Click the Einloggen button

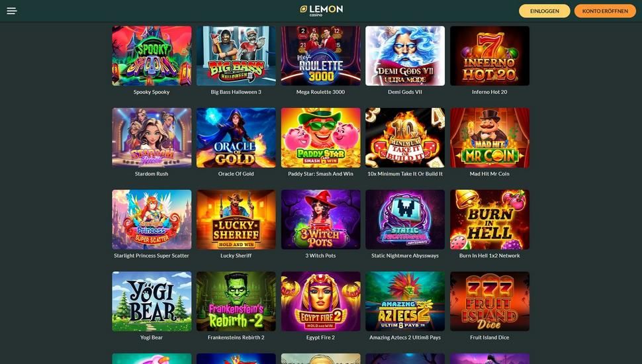[x=544, y=11]
